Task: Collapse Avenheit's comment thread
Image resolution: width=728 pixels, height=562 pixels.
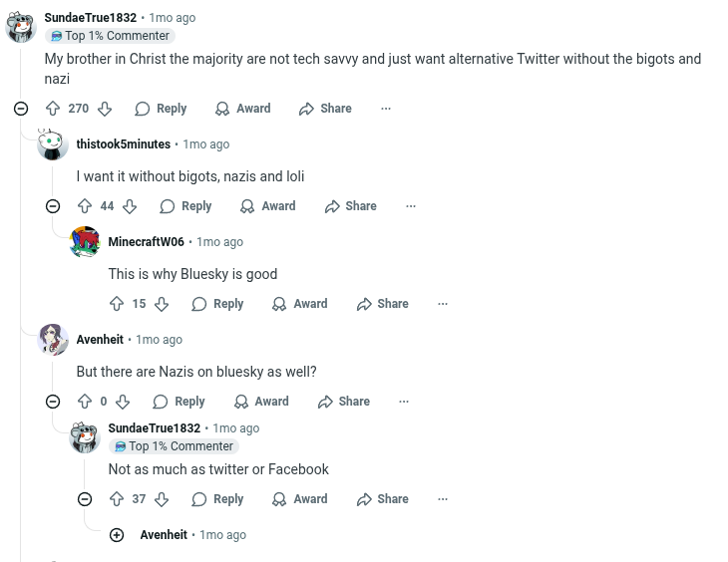Action: pyautogui.click(x=53, y=402)
